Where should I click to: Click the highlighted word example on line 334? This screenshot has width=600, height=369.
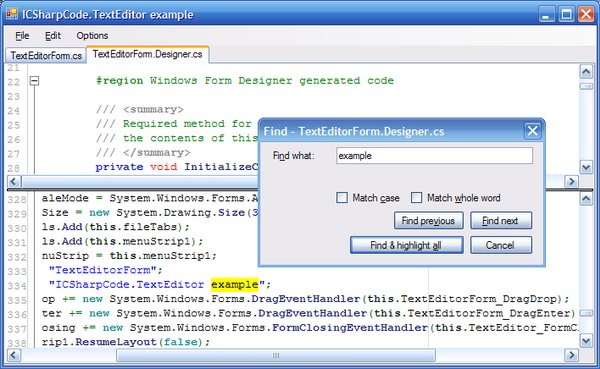235,284
